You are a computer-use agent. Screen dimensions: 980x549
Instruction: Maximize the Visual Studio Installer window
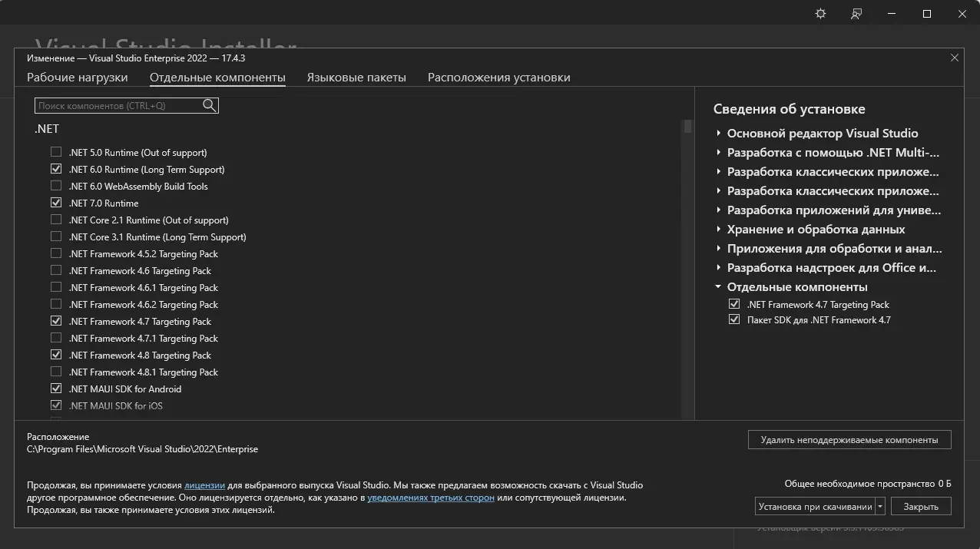(x=927, y=14)
